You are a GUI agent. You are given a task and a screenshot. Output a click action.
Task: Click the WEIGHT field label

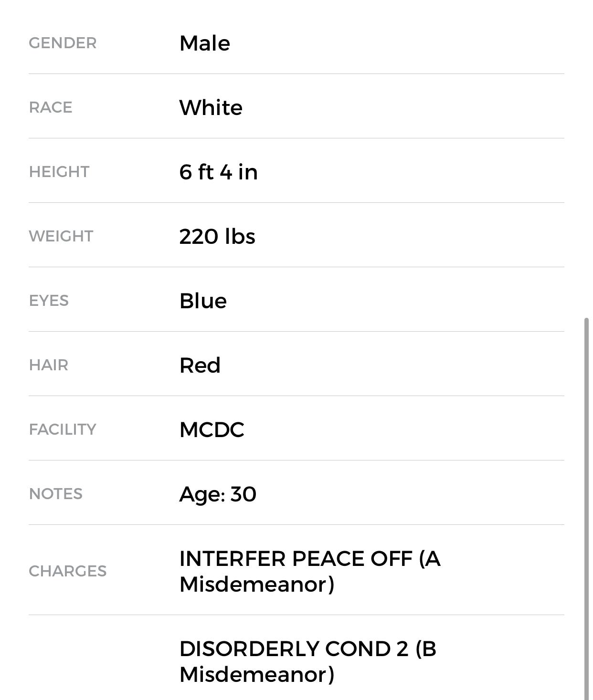(x=61, y=236)
